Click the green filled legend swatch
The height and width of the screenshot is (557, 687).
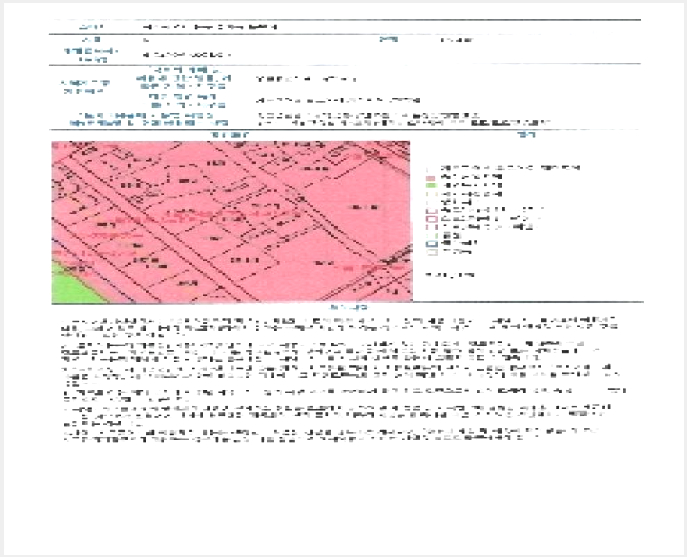click(x=432, y=186)
